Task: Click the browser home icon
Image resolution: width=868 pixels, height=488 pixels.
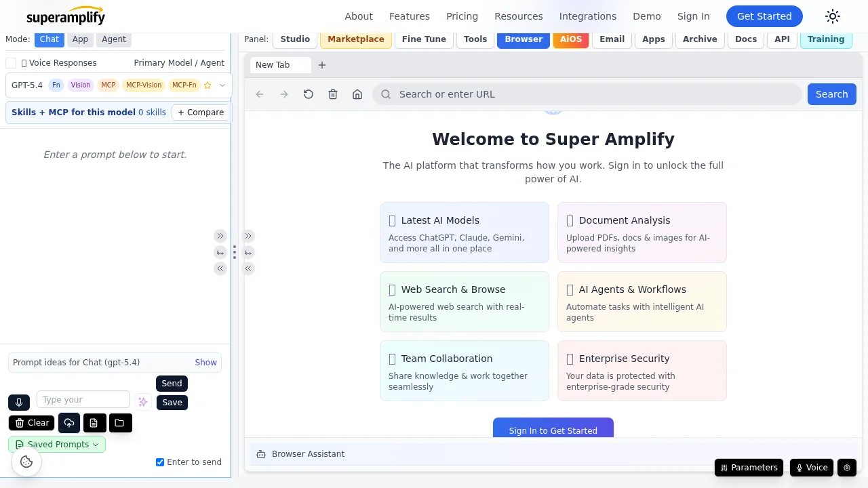Action: pos(357,94)
